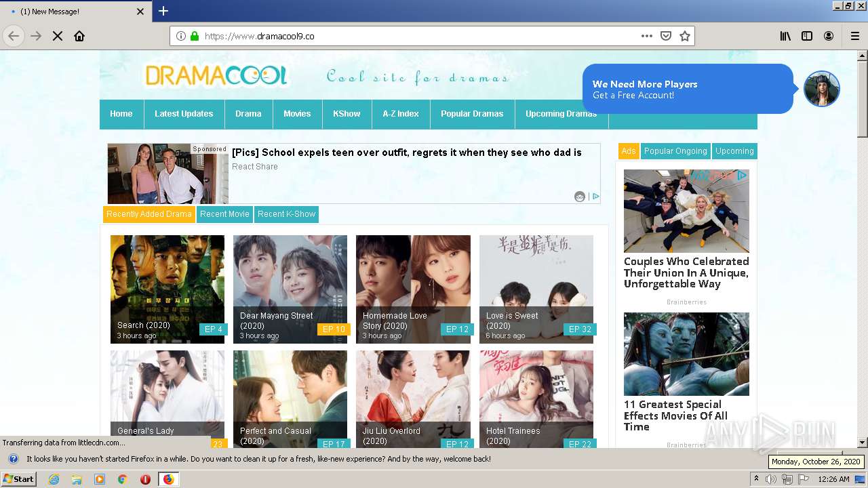Open the media player taskbar icon

pyautogui.click(x=100, y=479)
